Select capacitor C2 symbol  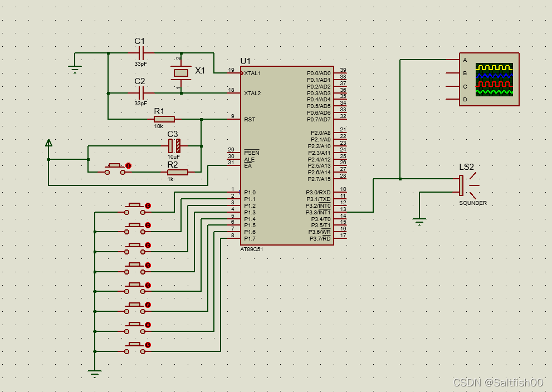tap(141, 93)
